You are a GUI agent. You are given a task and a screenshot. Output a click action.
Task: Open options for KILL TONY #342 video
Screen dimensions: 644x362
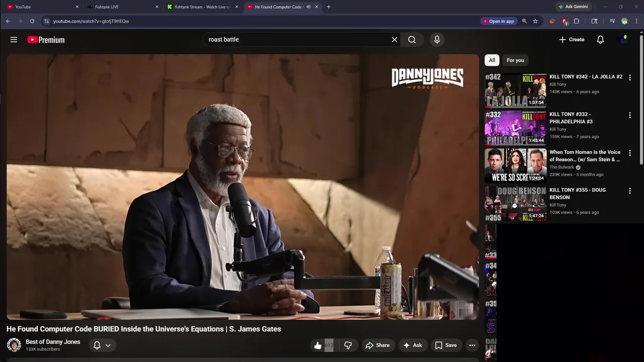629,77
